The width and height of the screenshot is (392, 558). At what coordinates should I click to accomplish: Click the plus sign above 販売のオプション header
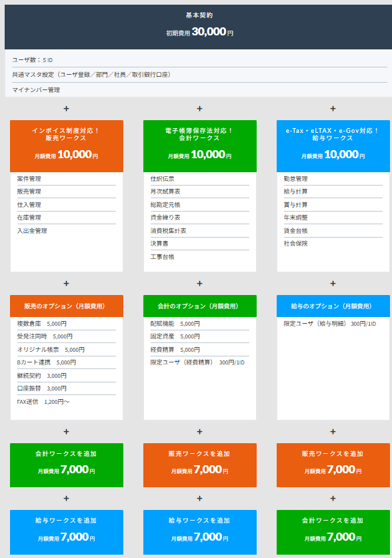67,284
